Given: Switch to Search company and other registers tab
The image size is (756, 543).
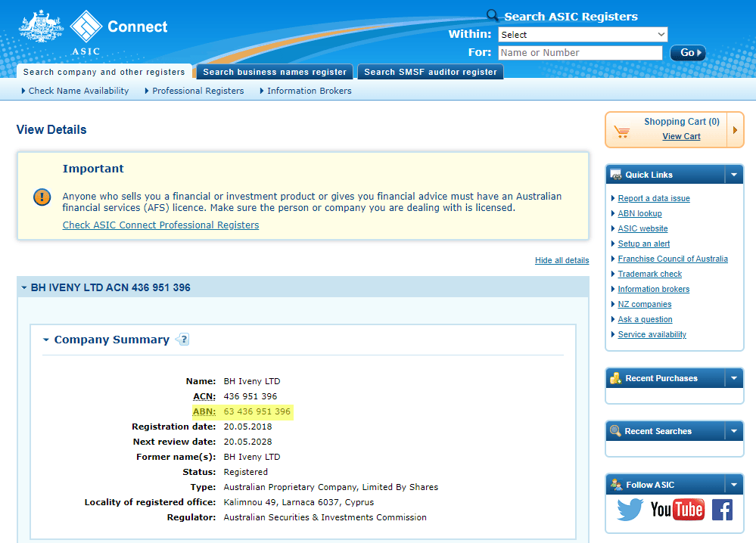Looking at the screenshot, I should pyautogui.click(x=104, y=72).
